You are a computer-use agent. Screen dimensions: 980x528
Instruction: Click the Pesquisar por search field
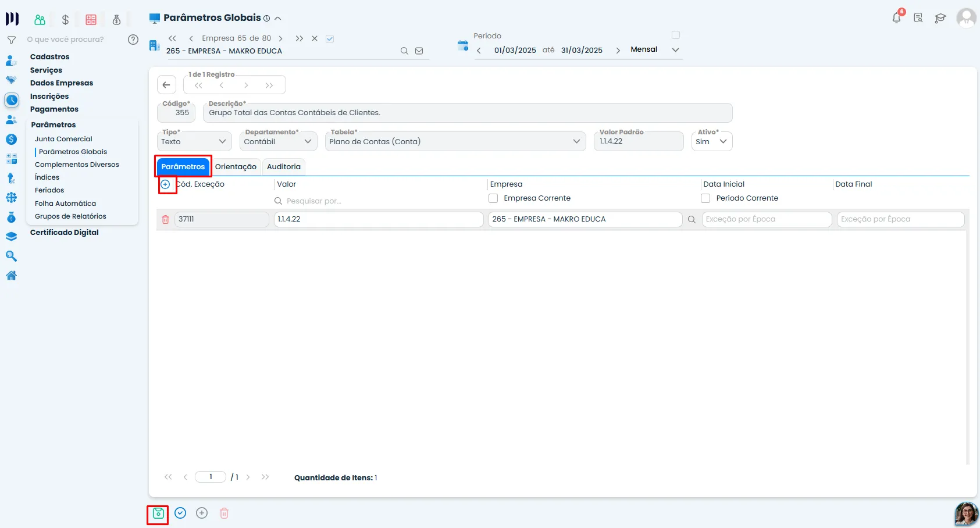(x=379, y=201)
